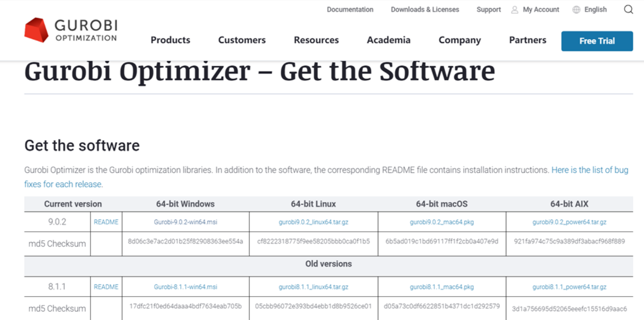Select checksum 3d1a756695d52065eeefc15516d9aac6
644x320 pixels.
[x=569, y=309]
